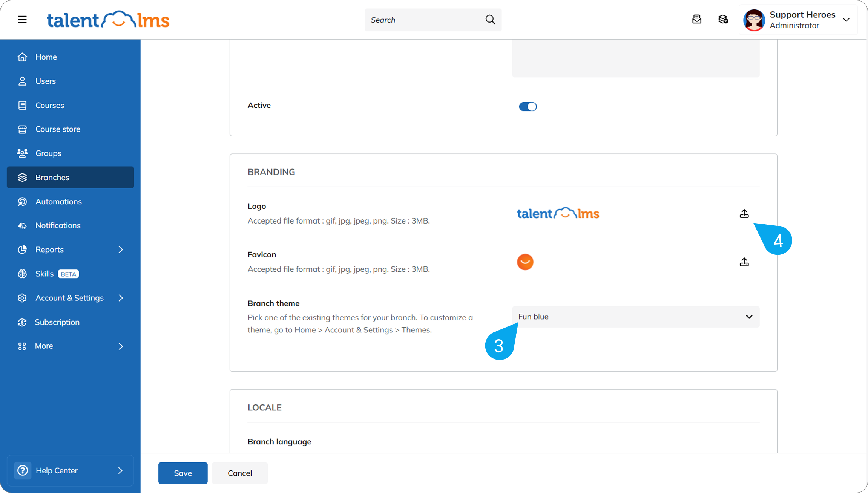Click the BRANDING section heading

[271, 172]
